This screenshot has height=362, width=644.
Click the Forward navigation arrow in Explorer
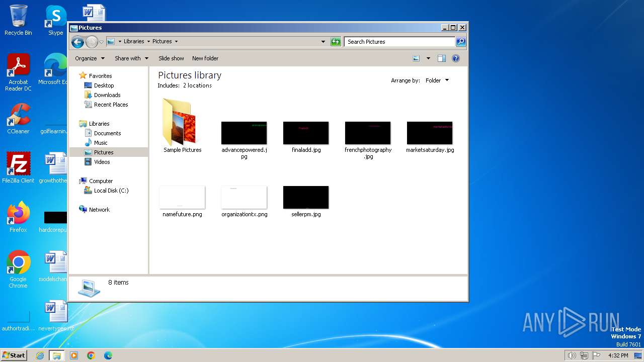point(92,42)
